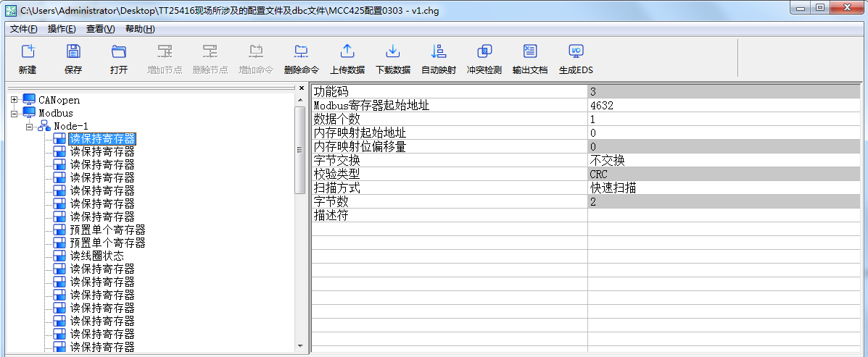Open the 操作(E) menu
Image resolution: width=868 pixels, height=357 pixels.
62,29
